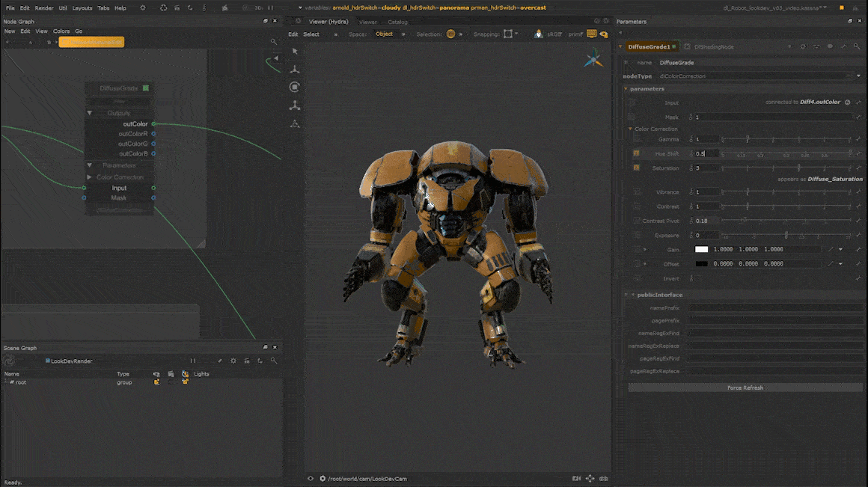This screenshot has width=868, height=487.
Task: Click the search icon in Scene Graph panel
Action: point(274,361)
